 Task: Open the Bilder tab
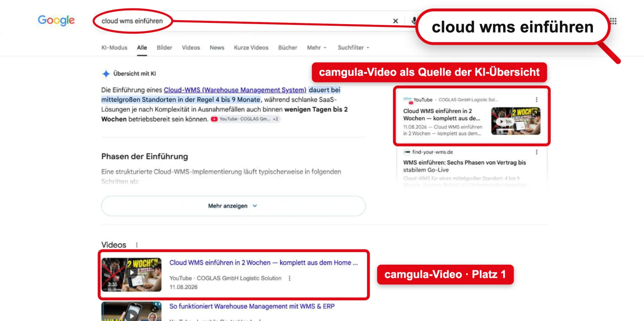coord(164,47)
